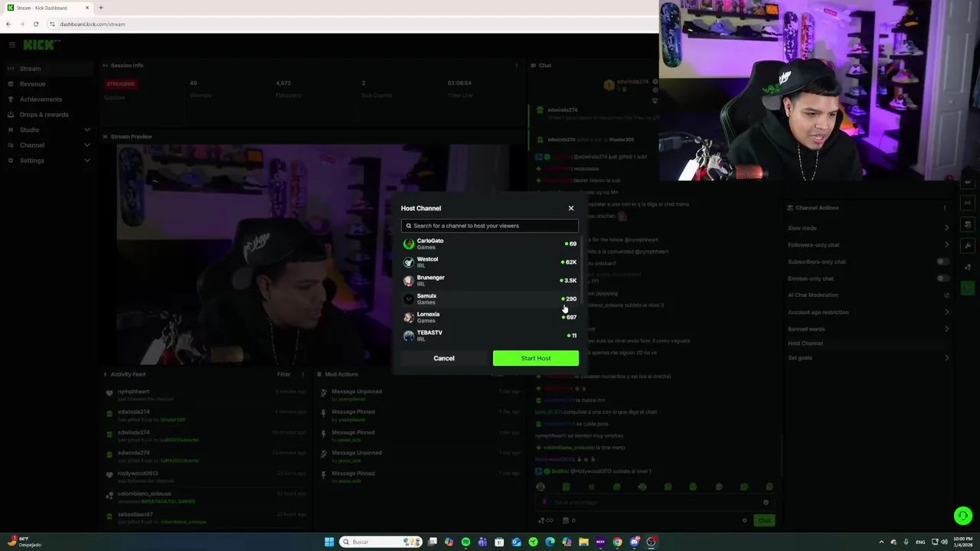
Task: Open OBS Studio from the taskbar
Action: pyautogui.click(x=651, y=542)
